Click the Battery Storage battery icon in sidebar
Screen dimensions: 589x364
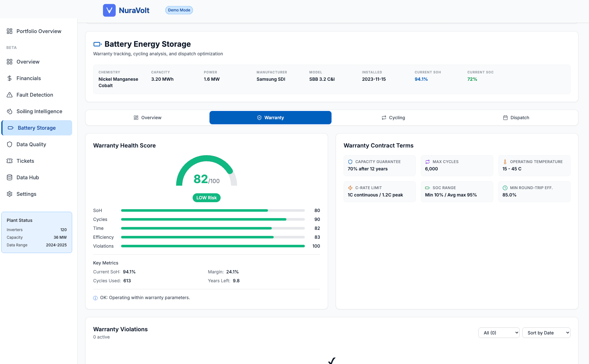coord(11,128)
